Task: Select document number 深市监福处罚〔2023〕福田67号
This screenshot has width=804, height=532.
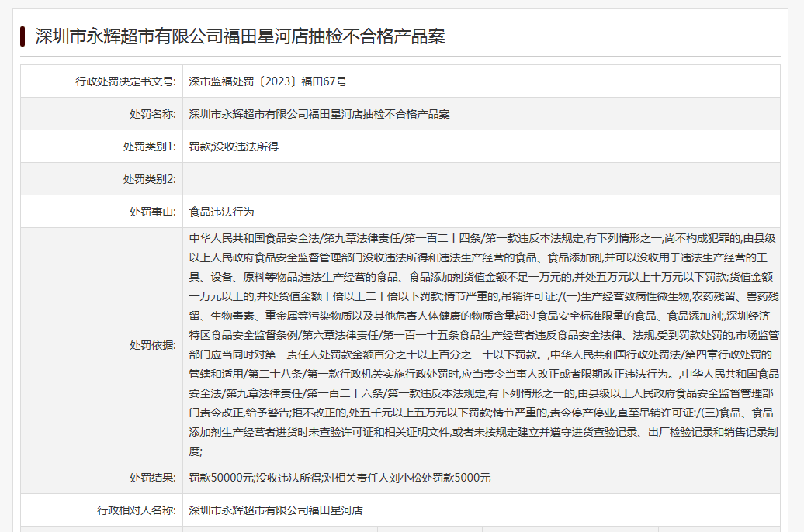Action: [x=268, y=81]
